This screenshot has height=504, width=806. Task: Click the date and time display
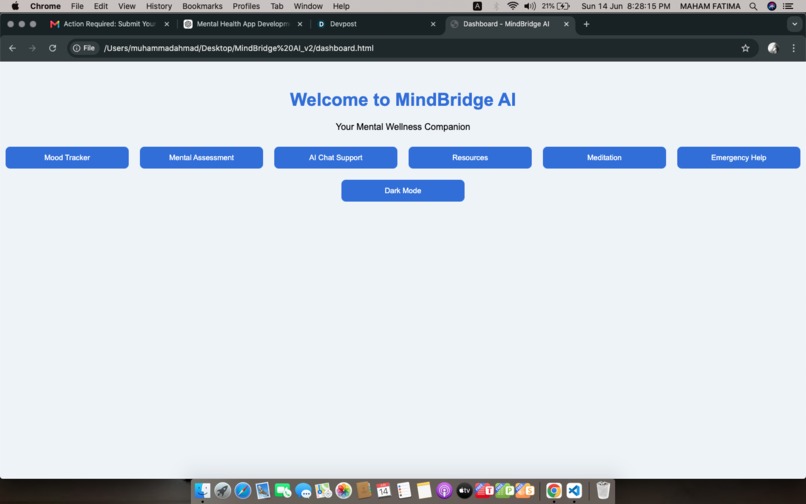coord(626,6)
